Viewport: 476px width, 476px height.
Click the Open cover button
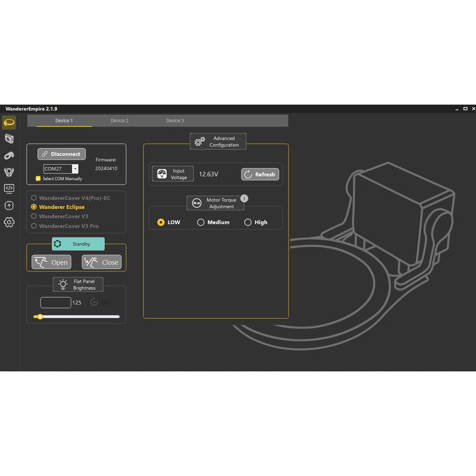click(51, 262)
